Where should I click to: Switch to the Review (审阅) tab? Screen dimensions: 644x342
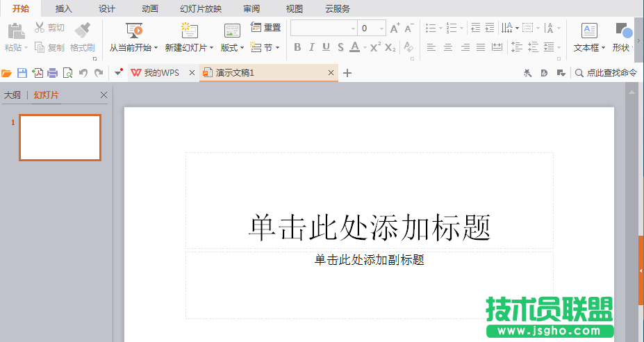(x=251, y=8)
